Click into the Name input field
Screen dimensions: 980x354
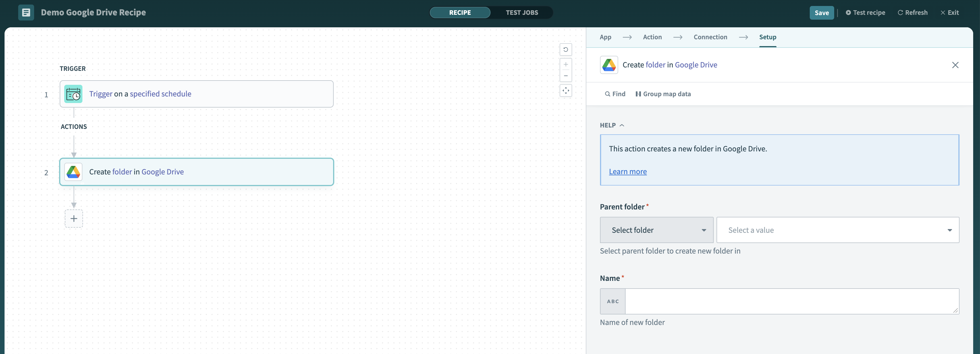tap(792, 301)
